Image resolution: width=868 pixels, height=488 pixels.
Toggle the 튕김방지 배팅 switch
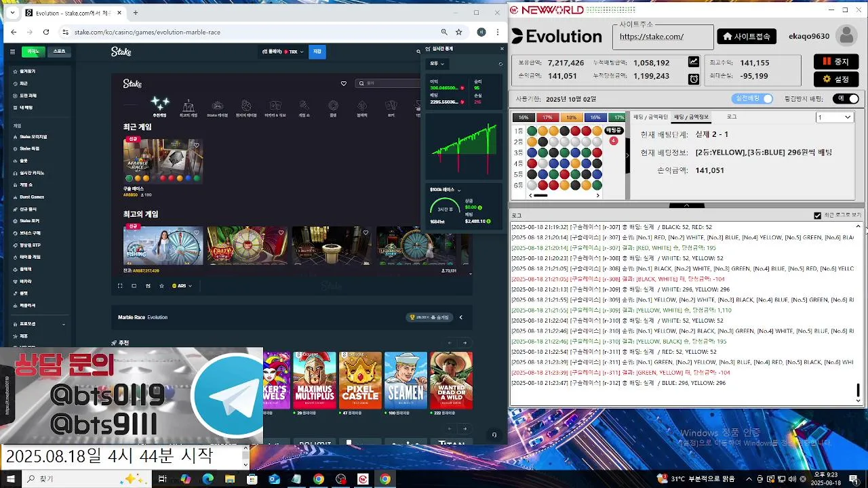click(844, 99)
